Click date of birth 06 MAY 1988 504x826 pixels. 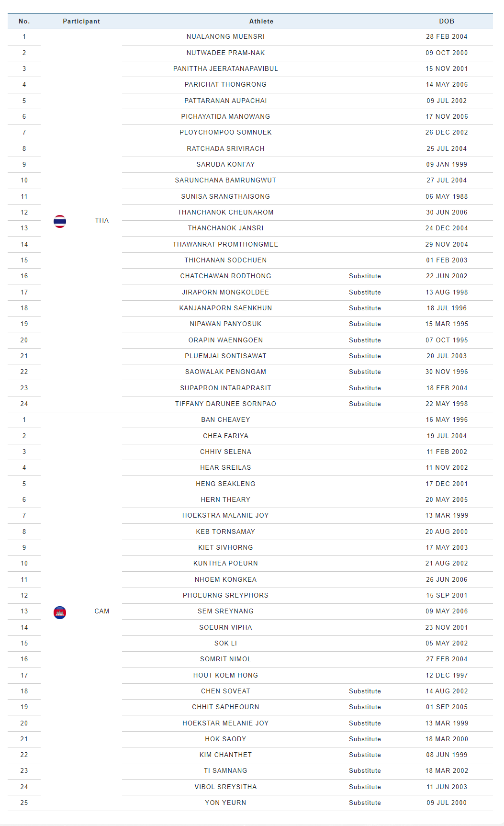447,197
